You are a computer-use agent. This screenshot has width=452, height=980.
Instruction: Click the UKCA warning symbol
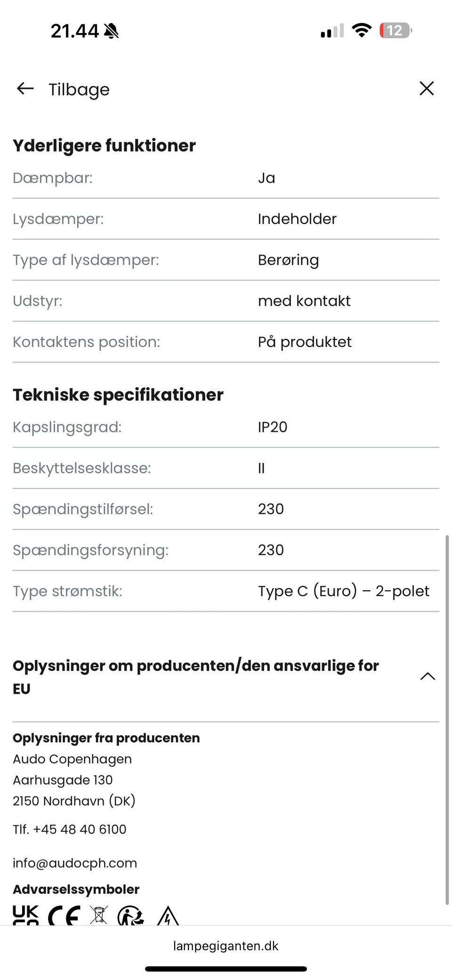click(x=26, y=915)
